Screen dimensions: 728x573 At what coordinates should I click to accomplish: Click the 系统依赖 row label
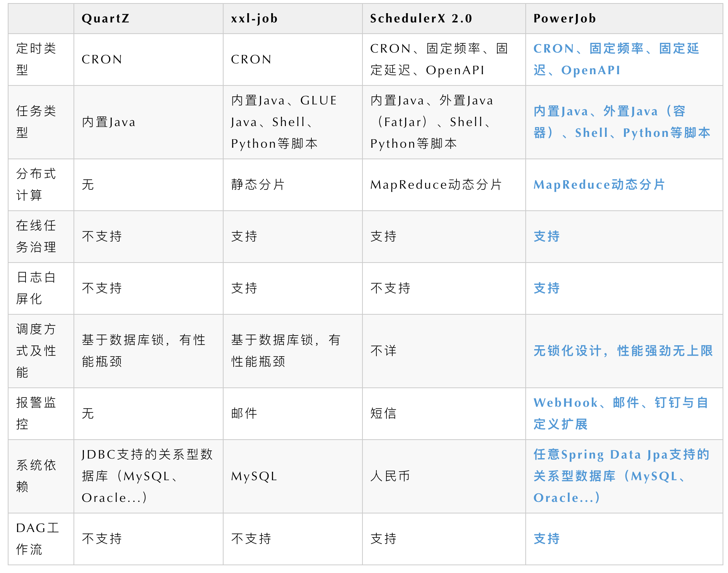(x=36, y=476)
